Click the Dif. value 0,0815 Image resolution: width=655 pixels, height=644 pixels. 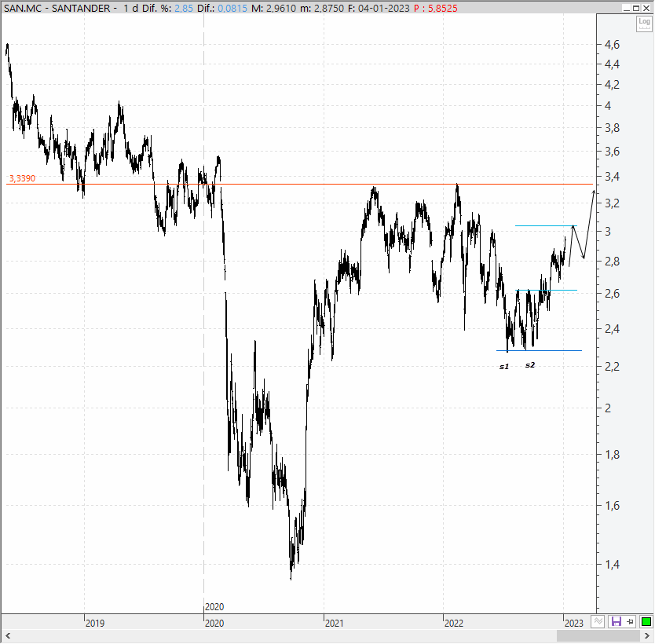click(232, 9)
